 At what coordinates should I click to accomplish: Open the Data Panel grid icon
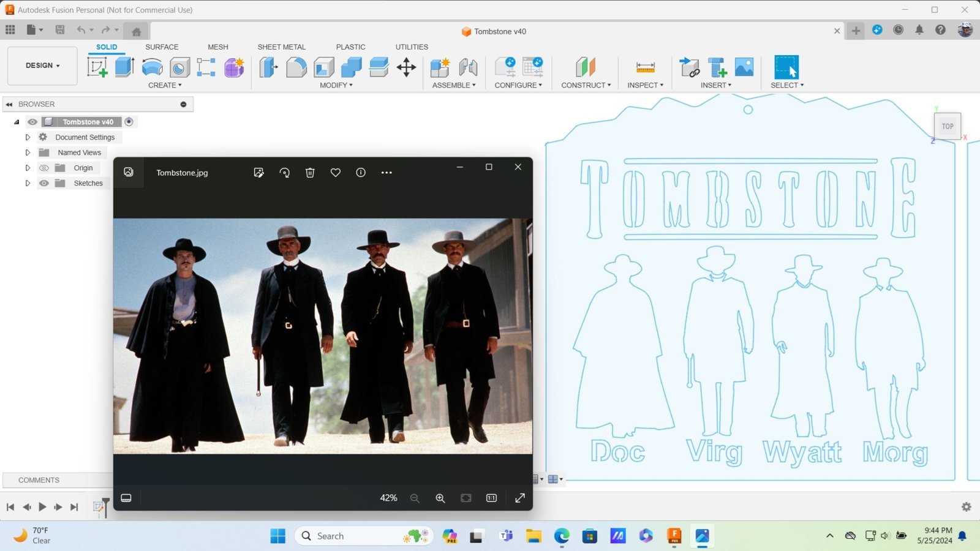10,29
